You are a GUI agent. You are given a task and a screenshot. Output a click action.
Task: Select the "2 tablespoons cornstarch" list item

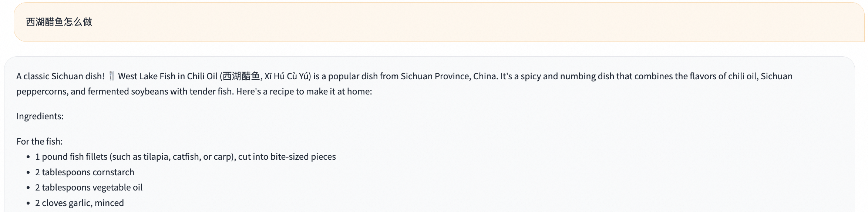click(x=85, y=172)
